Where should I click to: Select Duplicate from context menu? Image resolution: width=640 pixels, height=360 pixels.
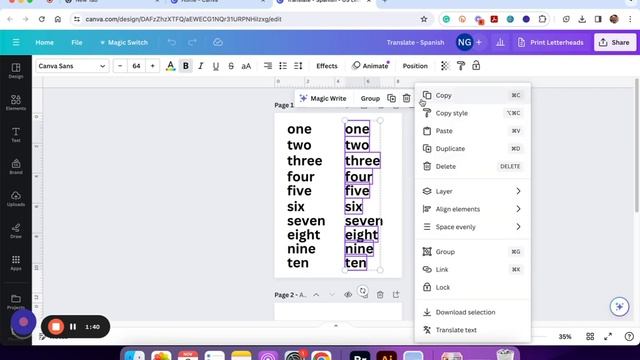tap(473, 149)
